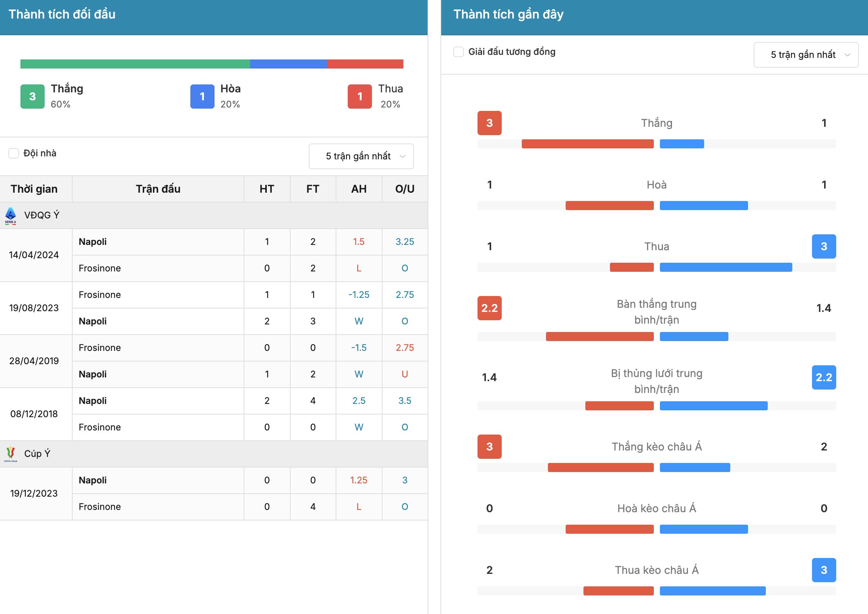868x614 pixels.
Task: Click the Thành tích đối đầu heading
Action: coord(62,14)
